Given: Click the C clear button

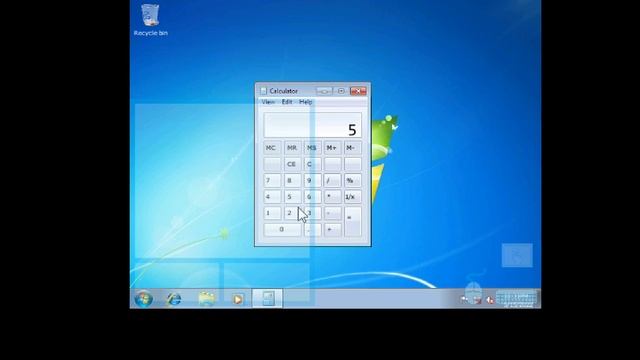Looking at the screenshot, I should (312, 164).
